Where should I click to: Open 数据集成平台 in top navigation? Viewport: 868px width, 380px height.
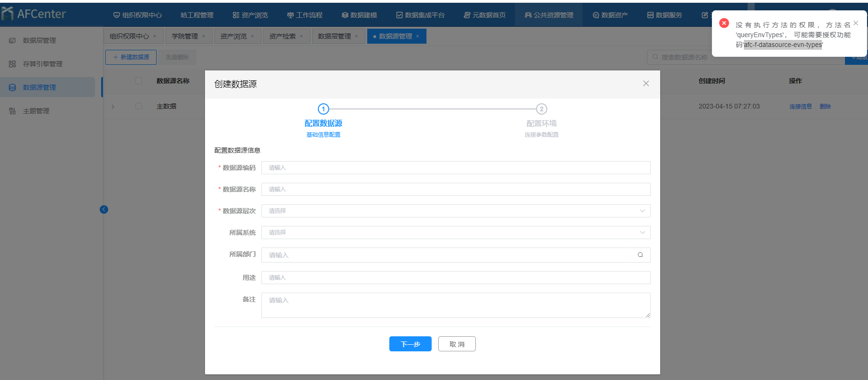click(x=420, y=15)
